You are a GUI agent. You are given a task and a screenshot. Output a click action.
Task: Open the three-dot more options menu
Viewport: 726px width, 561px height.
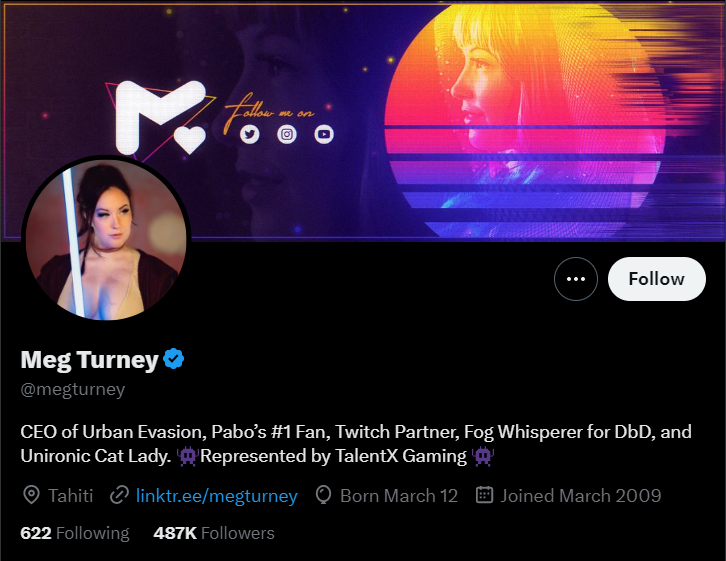576,279
